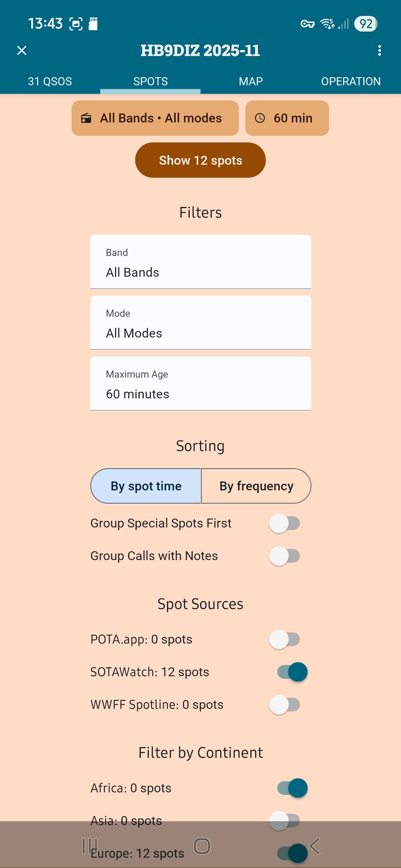Screen dimensions: 401x868
Task: Switch to the 31 QSOS tab
Action: tap(50, 81)
